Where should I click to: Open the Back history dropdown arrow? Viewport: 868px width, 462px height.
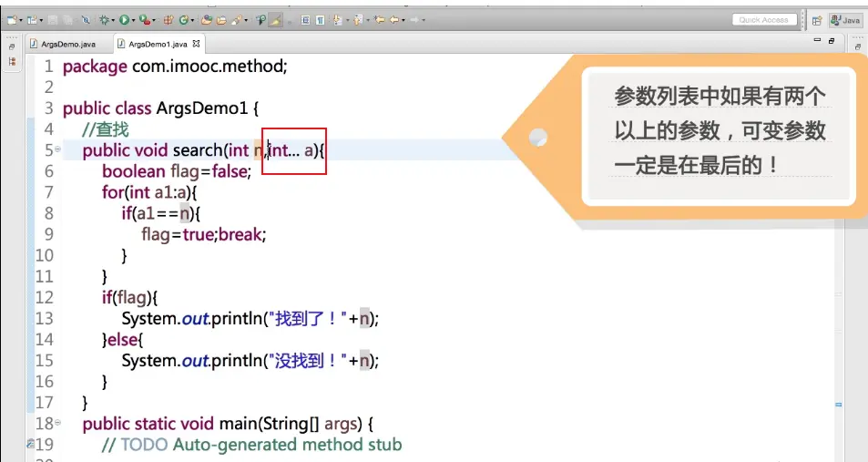403,20
